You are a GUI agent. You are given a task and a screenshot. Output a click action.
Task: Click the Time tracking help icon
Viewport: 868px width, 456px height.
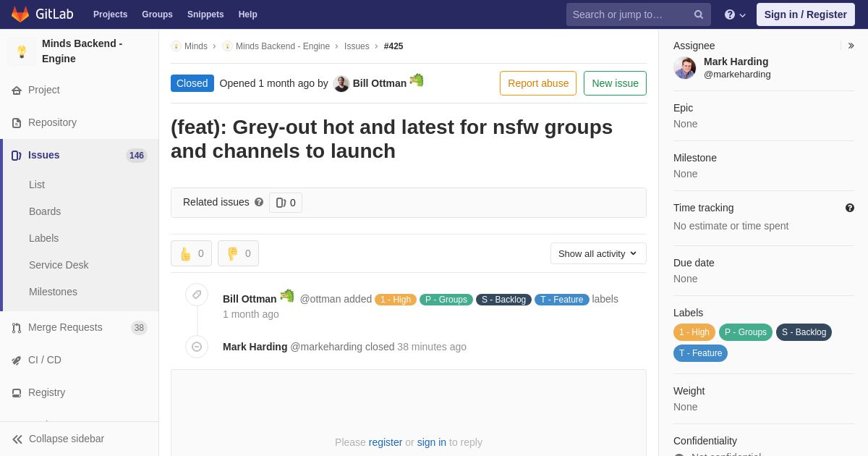850,208
